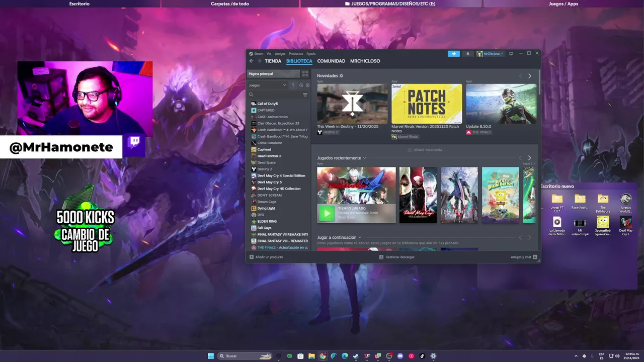Open Devil May Cry 5 desktop shortcut
Image resolution: width=644 pixels, height=362 pixels.
(626, 226)
